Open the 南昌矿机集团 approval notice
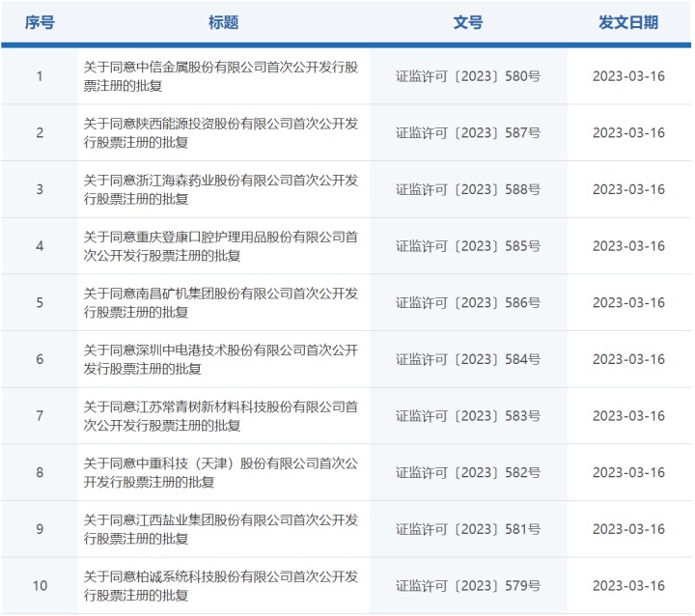The width and height of the screenshot is (695, 616). (x=220, y=302)
